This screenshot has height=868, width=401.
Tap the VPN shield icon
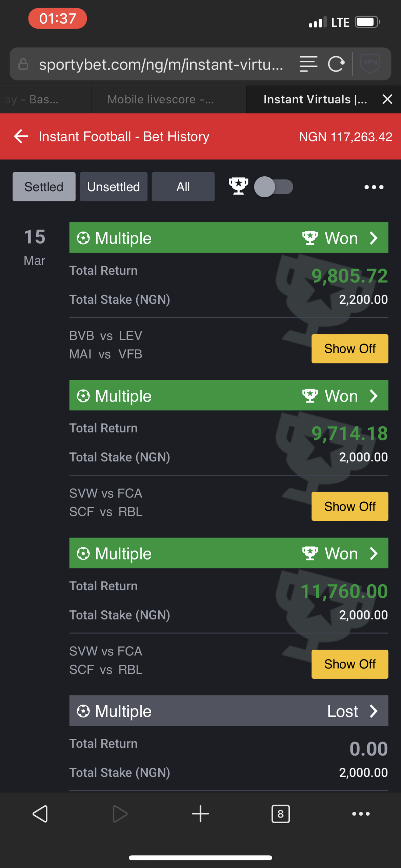370,63
